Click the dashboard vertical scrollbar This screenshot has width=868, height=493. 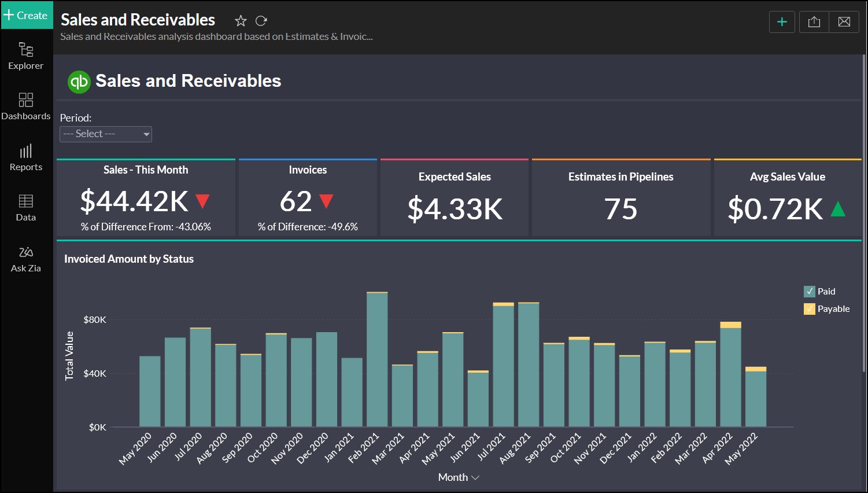(864, 214)
